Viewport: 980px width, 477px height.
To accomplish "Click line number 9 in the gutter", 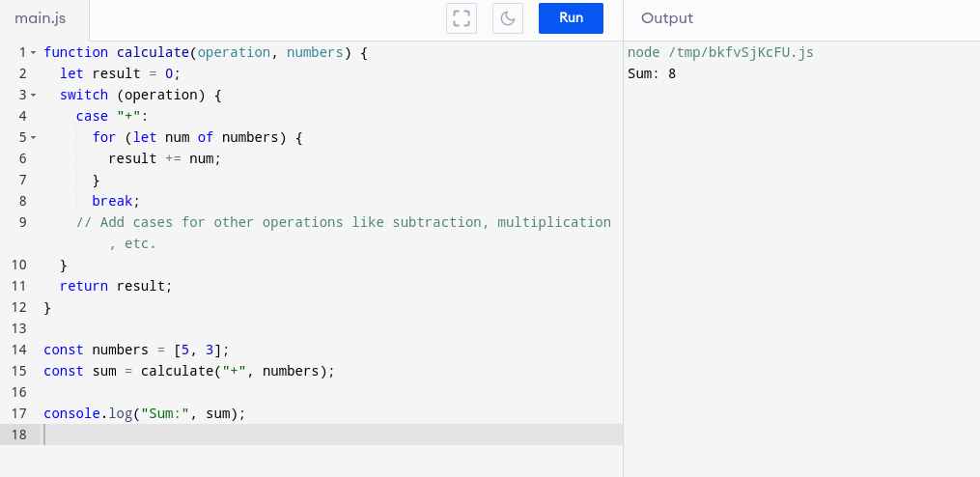I will 23,222.
